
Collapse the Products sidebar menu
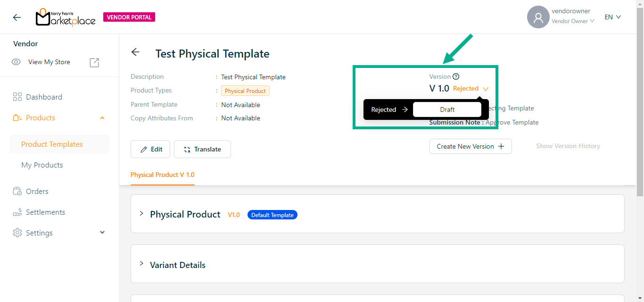102,118
